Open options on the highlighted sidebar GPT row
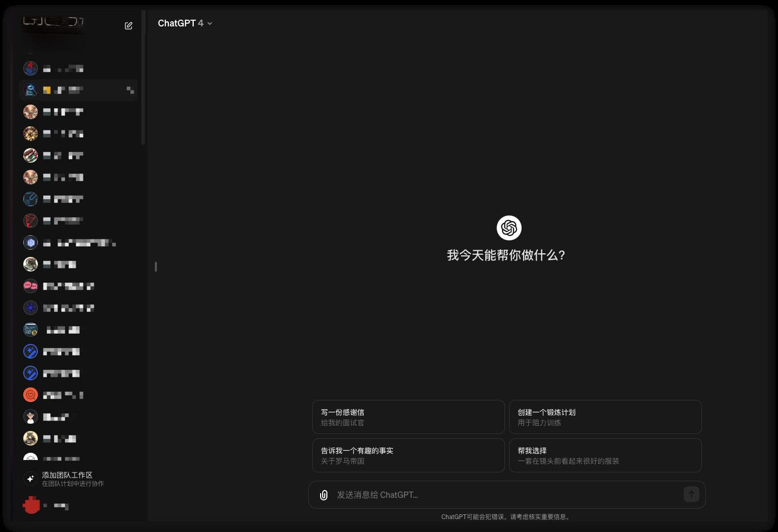Image resolution: width=778 pixels, height=532 pixels. click(130, 90)
